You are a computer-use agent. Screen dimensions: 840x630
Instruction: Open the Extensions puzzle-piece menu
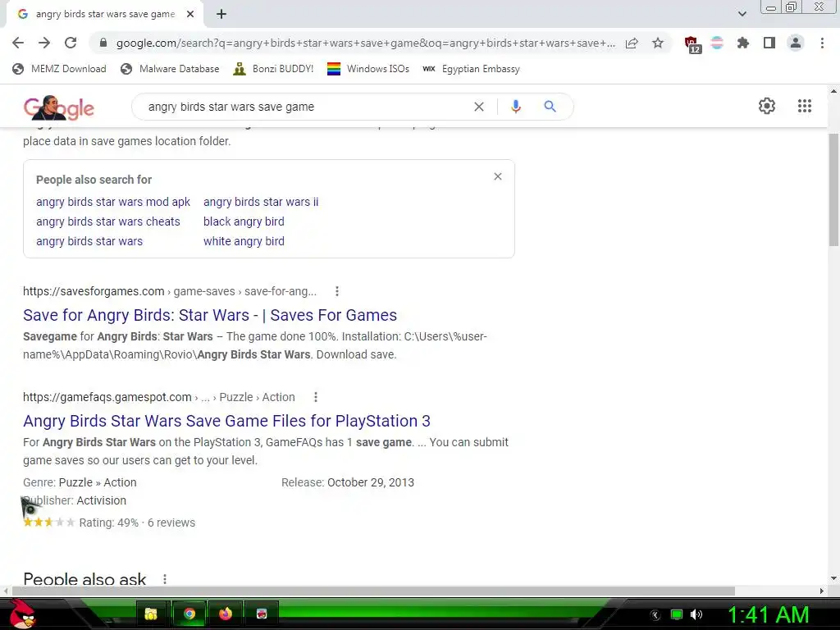(743, 43)
